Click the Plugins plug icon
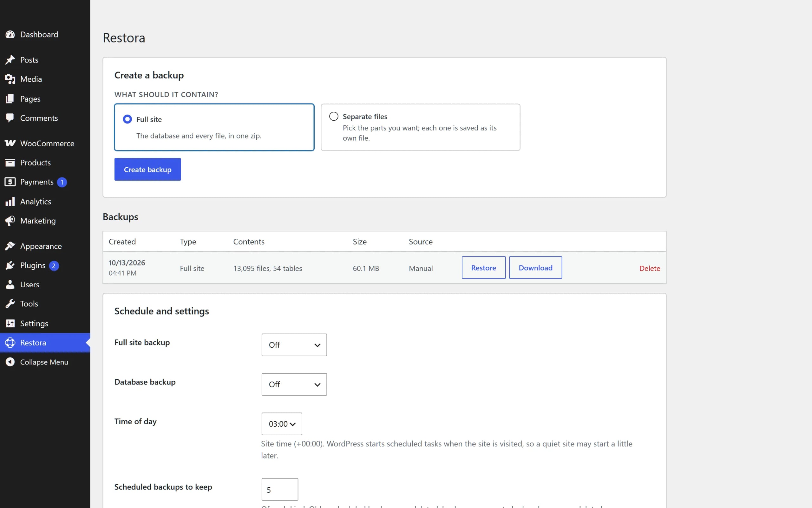The height and width of the screenshot is (508, 812). click(x=10, y=265)
